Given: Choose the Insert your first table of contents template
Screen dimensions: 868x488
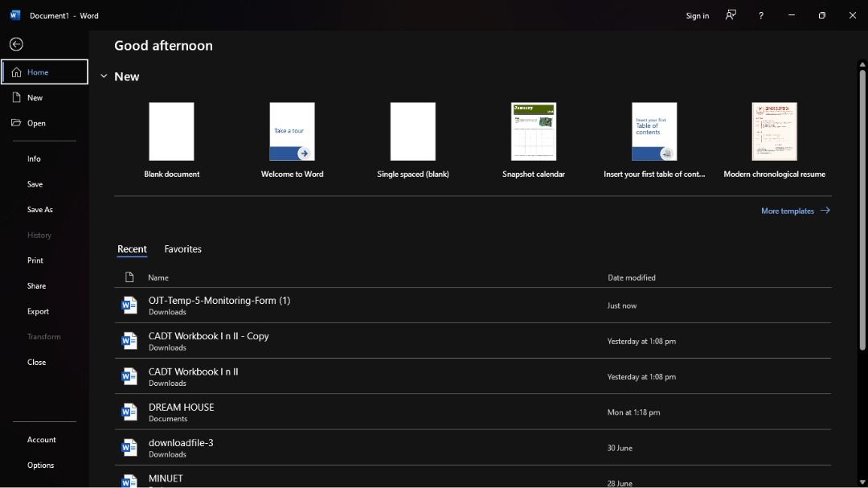Looking at the screenshot, I should point(654,132).
